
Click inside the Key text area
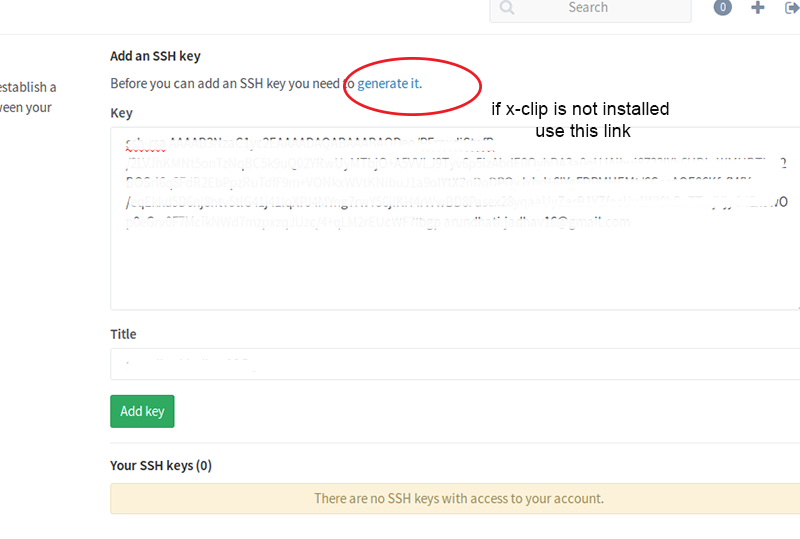[455, 218]
